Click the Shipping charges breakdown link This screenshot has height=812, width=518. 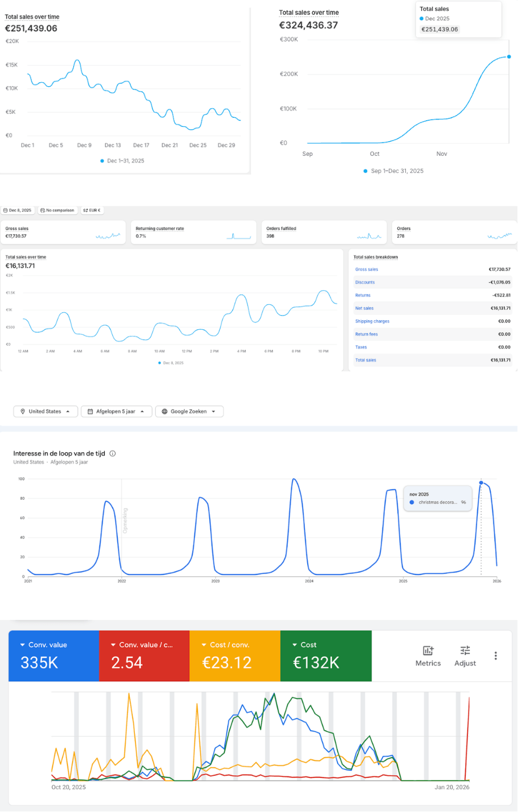pyautogui.click(x=372, y=321)
